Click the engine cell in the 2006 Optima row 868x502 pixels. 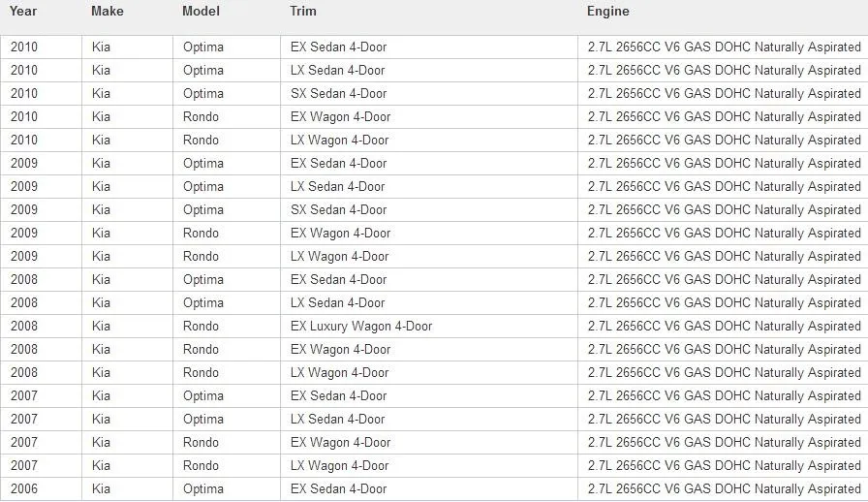(723, 489)
